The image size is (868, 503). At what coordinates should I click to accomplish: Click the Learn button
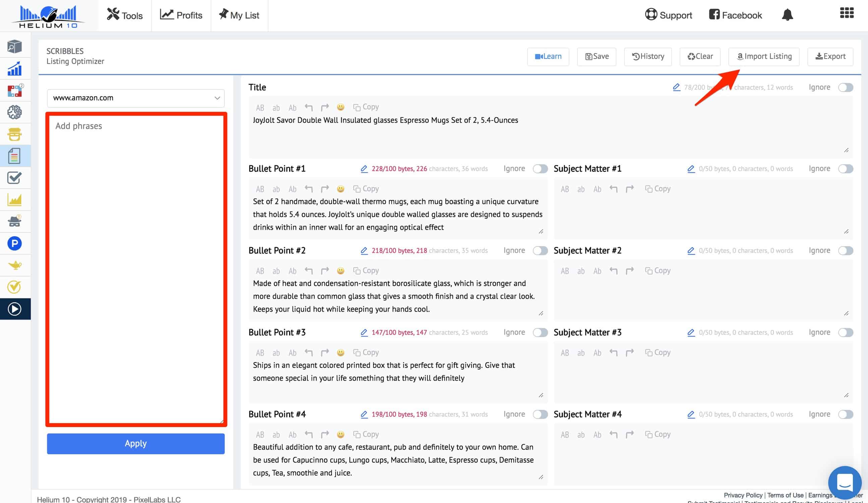[548, 57]
